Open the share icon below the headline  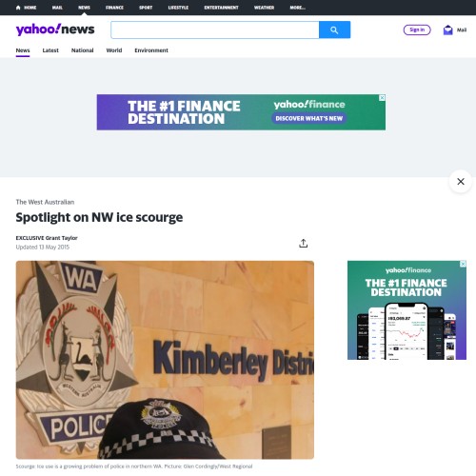304,243
